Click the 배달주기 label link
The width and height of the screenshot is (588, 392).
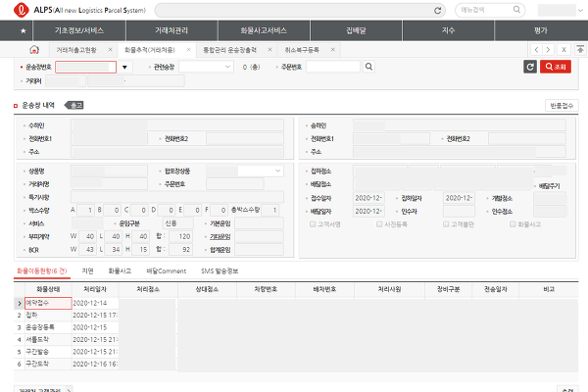click(549, 186)
